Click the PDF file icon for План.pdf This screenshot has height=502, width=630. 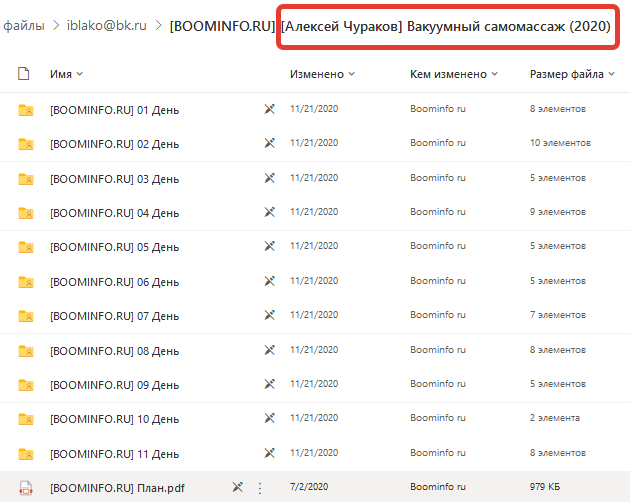pyautogui.click(x=26, y=488)
